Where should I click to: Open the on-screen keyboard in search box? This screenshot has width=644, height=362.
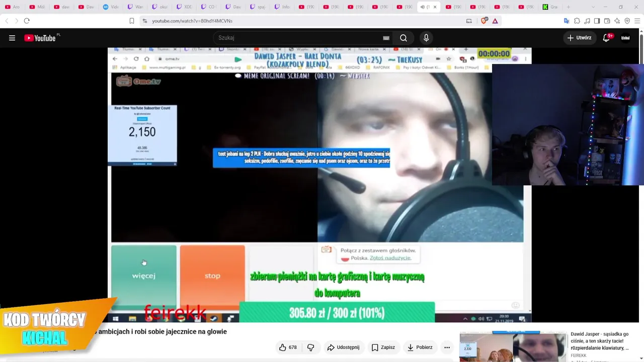386,38
